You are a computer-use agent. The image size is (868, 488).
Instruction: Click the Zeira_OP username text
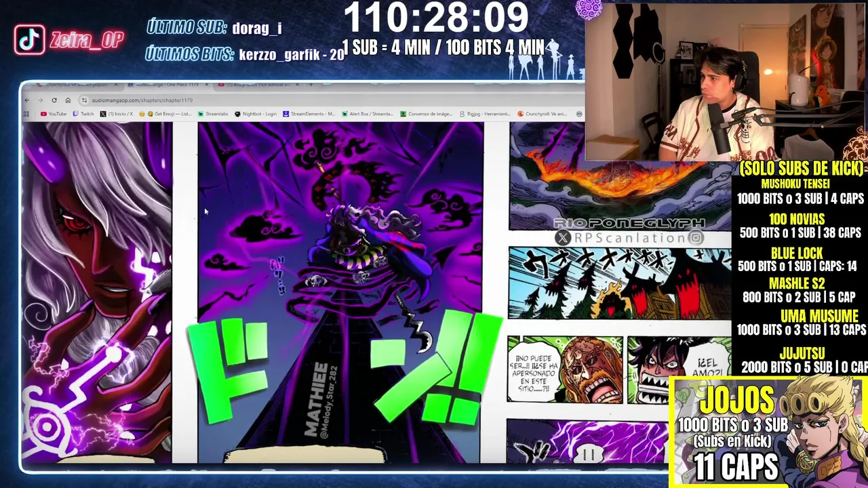coord(85,41)
